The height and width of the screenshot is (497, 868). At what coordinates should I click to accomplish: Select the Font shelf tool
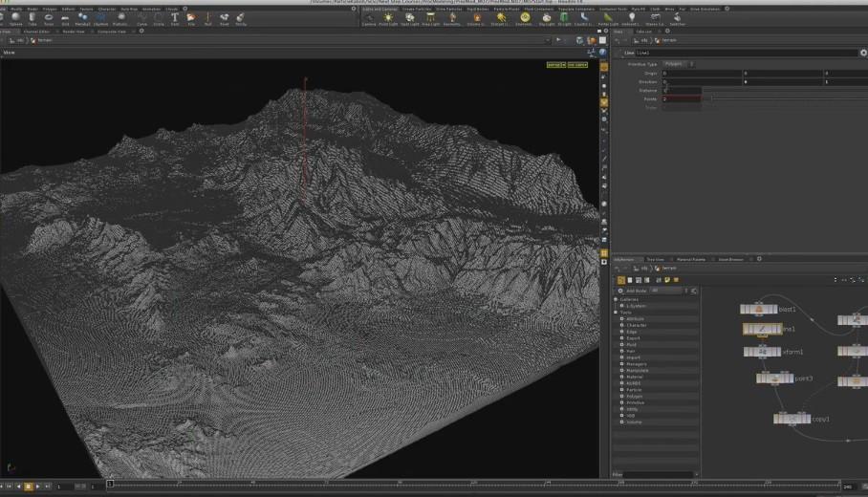(x=175, y=19)
